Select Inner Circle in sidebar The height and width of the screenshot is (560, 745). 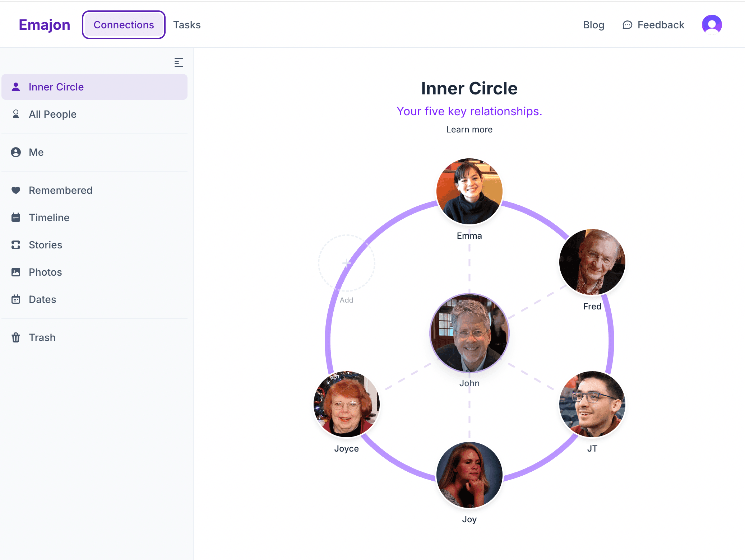(56, 87)
